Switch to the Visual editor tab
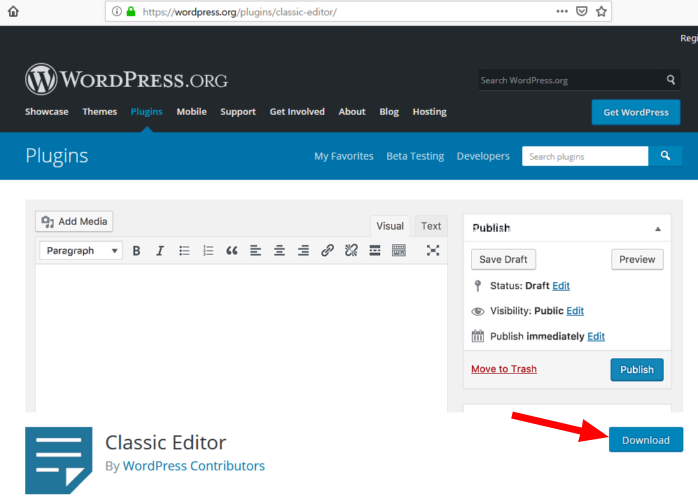The height and width of the screenshot is (497, 698). pyautogui.click(x=390, y=226)
